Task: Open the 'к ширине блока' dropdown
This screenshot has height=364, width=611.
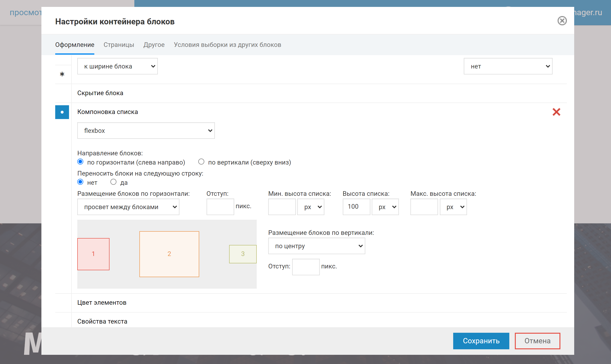Action: (x=117, y=66)
